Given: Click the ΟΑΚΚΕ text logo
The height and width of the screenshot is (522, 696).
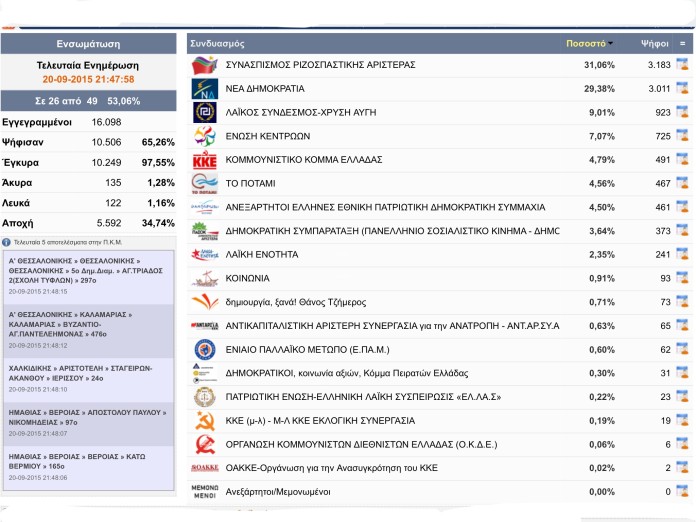Looking at the screenshot, I should coord(205,468).
